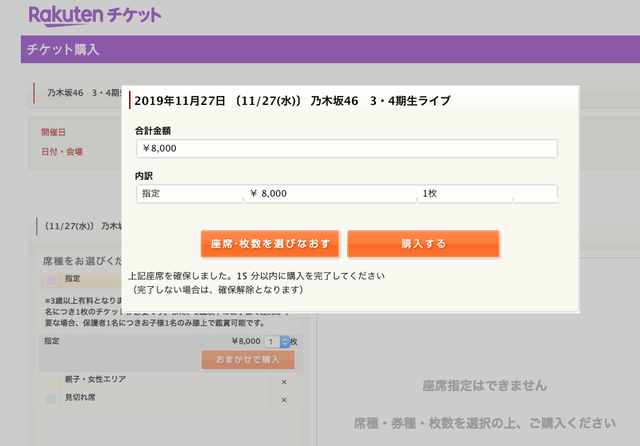The width and height of the screenshot is (640, 446).
Task: Click 座席・枚数を選びなおす button
Action: (x=270, y=244)
